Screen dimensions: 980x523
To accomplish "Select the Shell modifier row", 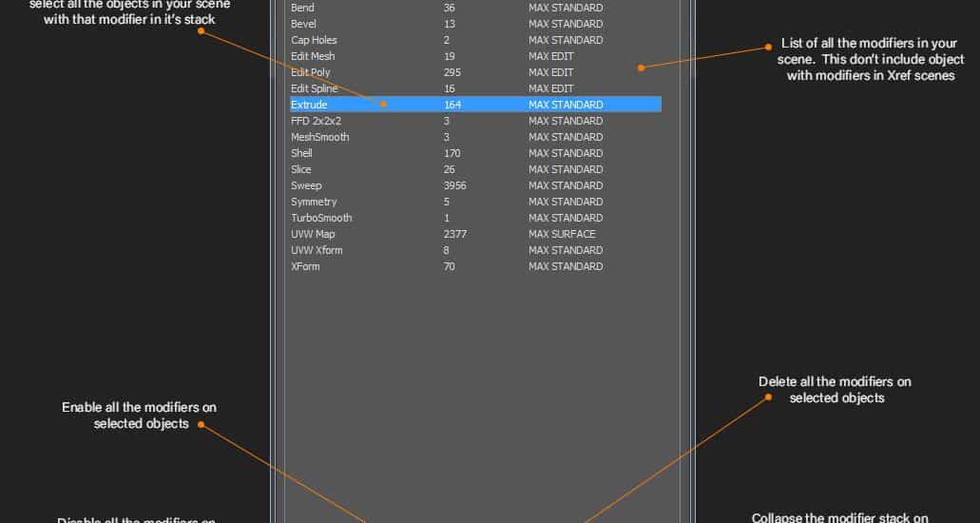I will coord(301,153).
